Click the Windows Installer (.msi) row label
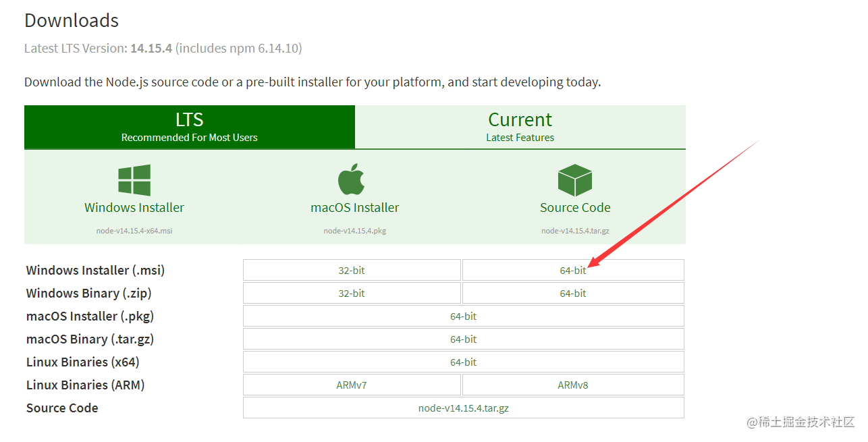 click(x=95, y=270)
